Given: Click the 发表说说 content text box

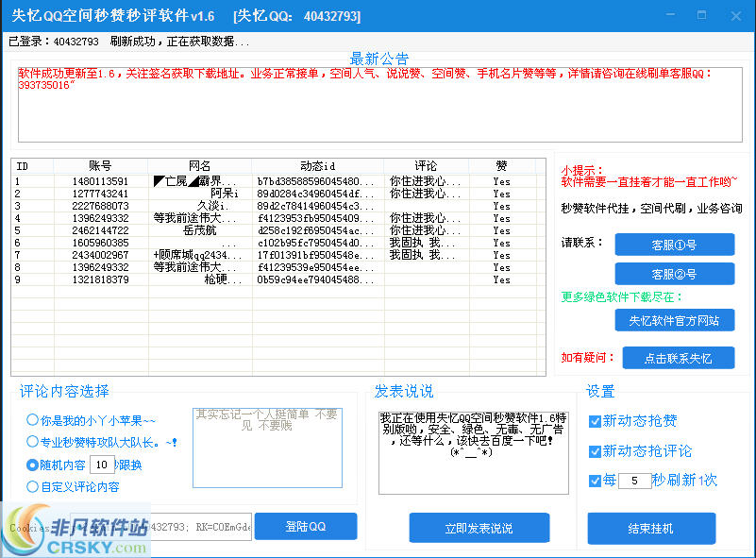Looking at the screenshot, I should [x=474, y=452].
